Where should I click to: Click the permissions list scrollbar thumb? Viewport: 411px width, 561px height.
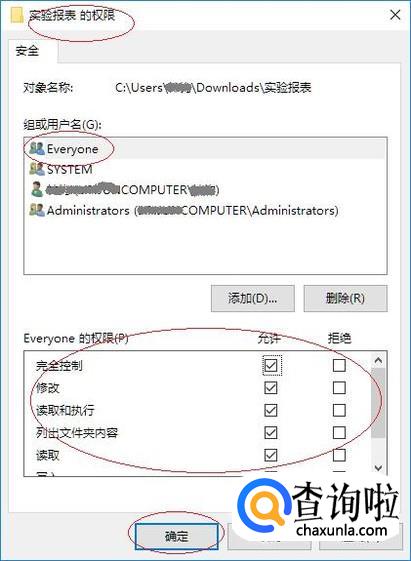click(378, 403)
